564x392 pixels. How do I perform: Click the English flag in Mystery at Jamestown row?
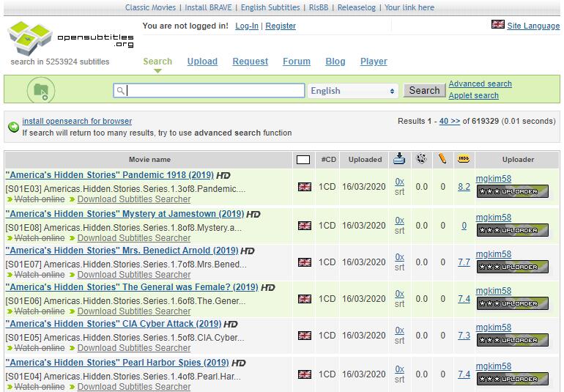pyautogui.click(x=305, y=226)
